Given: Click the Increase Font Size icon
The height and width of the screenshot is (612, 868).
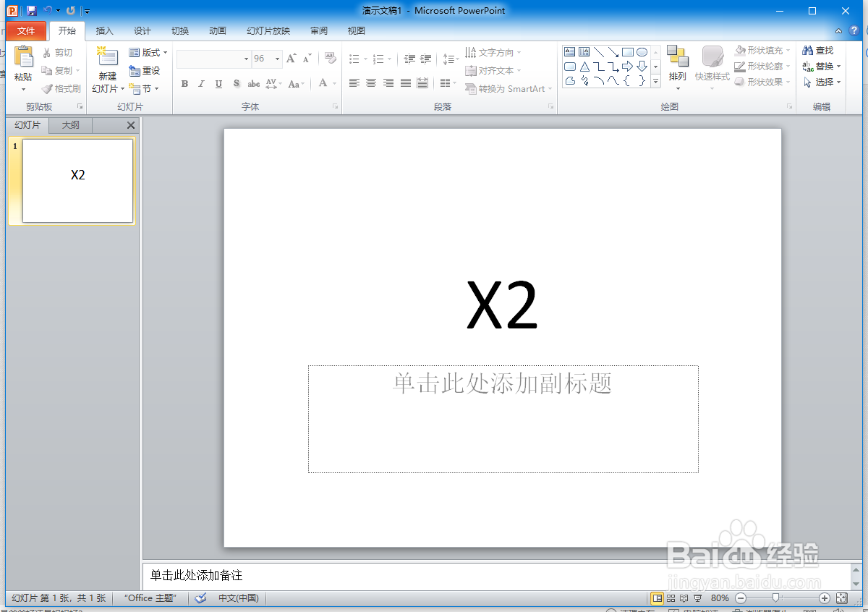Looking at the screenshot, I should [x=291, y=59].
